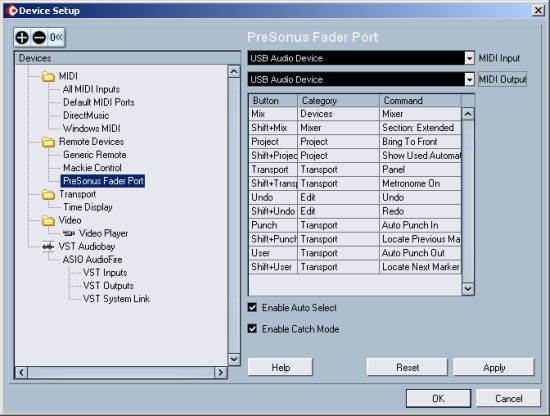Screen dimensions: 550x416
Task: Click 'Redo' command cell
Action: [x=420, y=211]
